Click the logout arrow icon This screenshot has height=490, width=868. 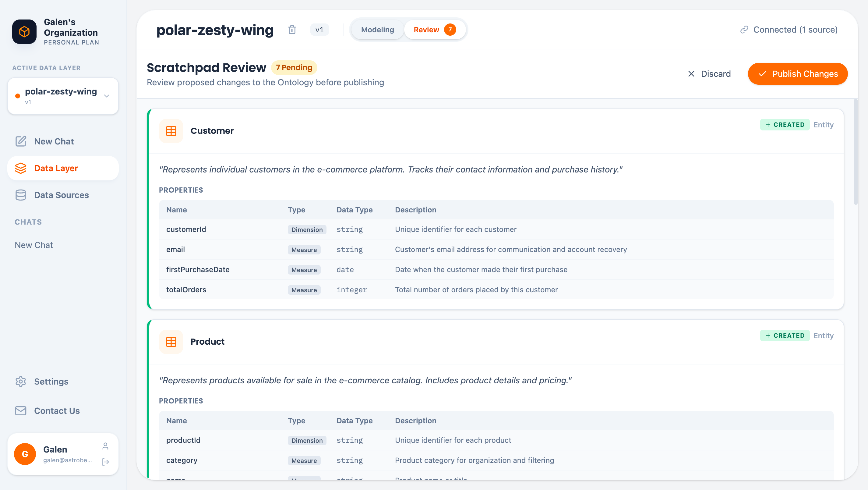click(x=105, y=462)
